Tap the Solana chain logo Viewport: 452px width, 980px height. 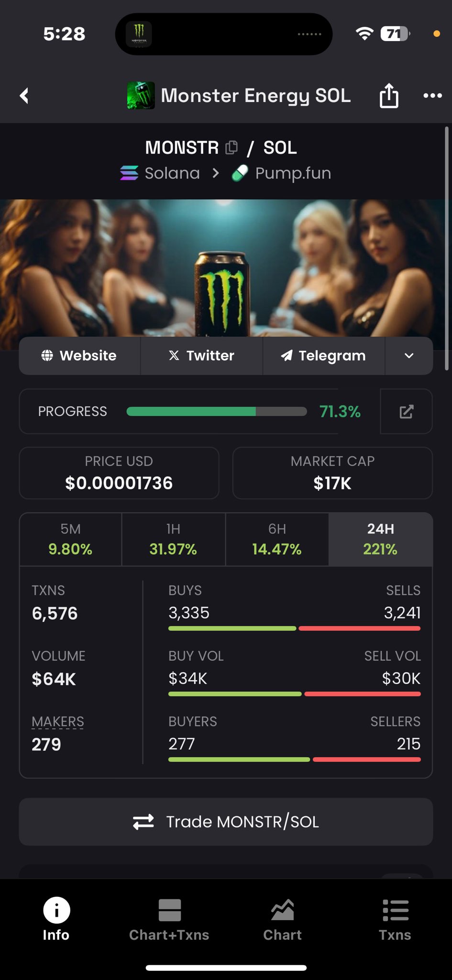pos(129,173)
